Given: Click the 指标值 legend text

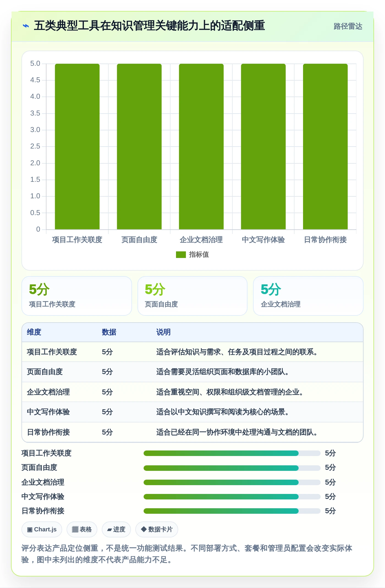Looking at the screenshot, I should tap(199, 255).
